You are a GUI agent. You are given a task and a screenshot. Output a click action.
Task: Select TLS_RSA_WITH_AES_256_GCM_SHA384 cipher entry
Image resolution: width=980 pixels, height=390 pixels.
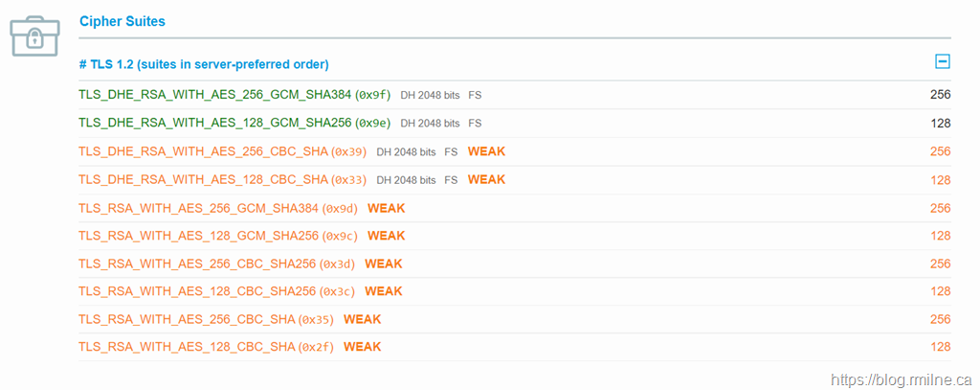(x=199, y=208)
